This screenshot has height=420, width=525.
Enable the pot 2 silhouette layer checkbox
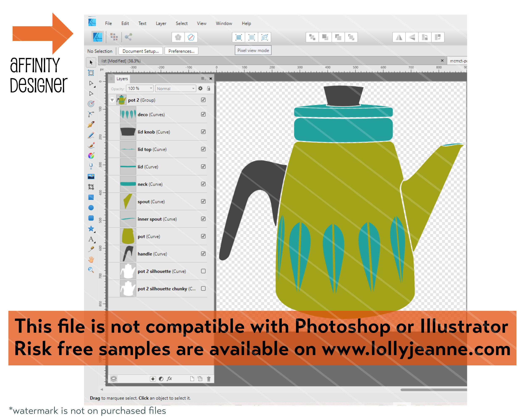[x=203, y=271]
